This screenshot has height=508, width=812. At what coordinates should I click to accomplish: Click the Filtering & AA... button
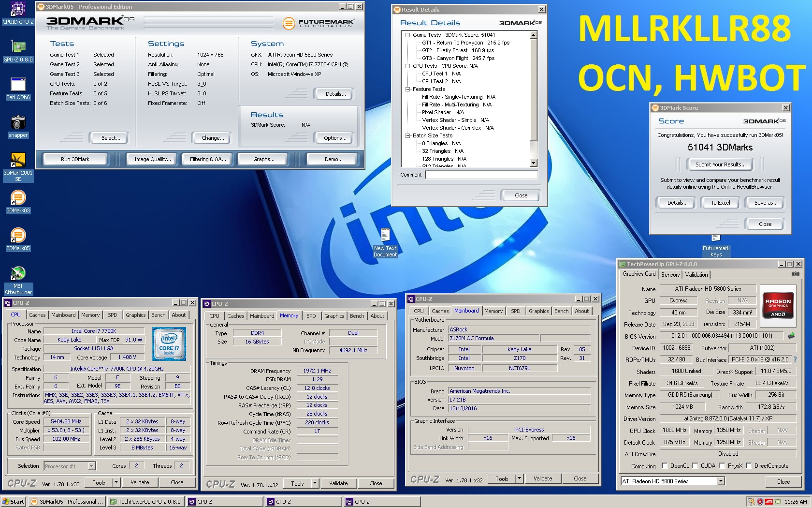[208, 159]
